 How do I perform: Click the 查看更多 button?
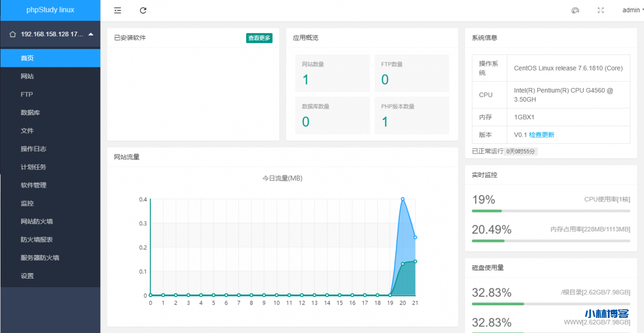point(259,38)
